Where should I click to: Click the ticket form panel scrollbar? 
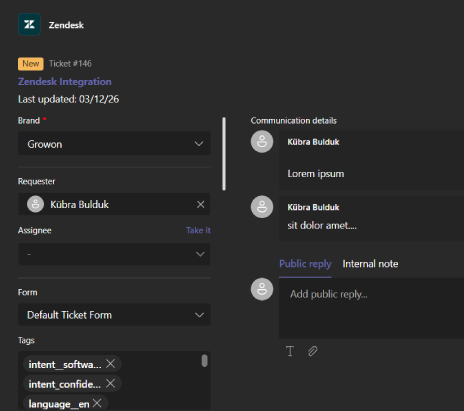224,154
